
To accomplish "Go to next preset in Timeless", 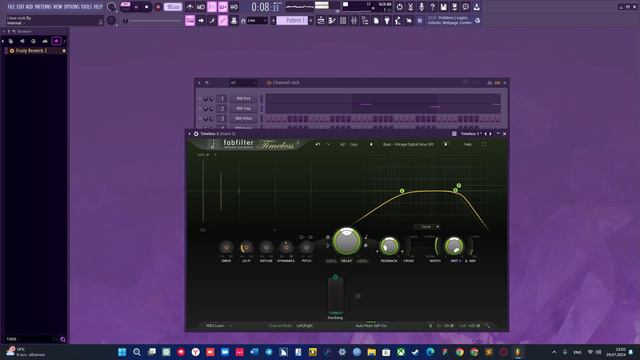I will tap(446, 144).
